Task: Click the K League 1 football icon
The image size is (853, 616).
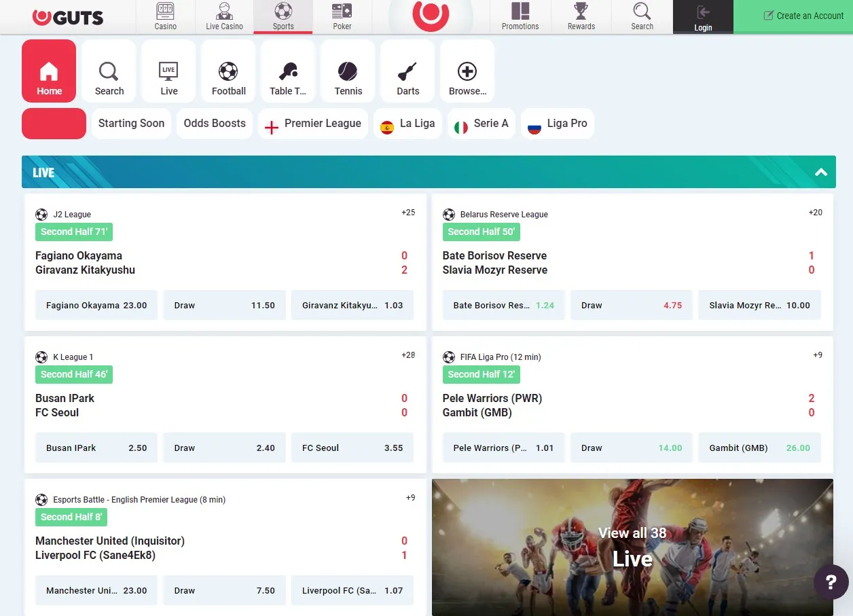Action: tap(41, 357)
